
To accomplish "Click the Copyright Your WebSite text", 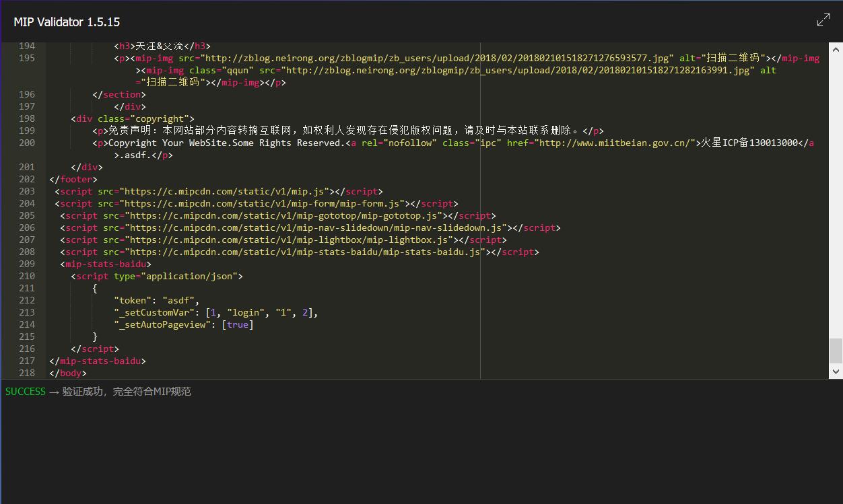I will [x=227, y=143].
